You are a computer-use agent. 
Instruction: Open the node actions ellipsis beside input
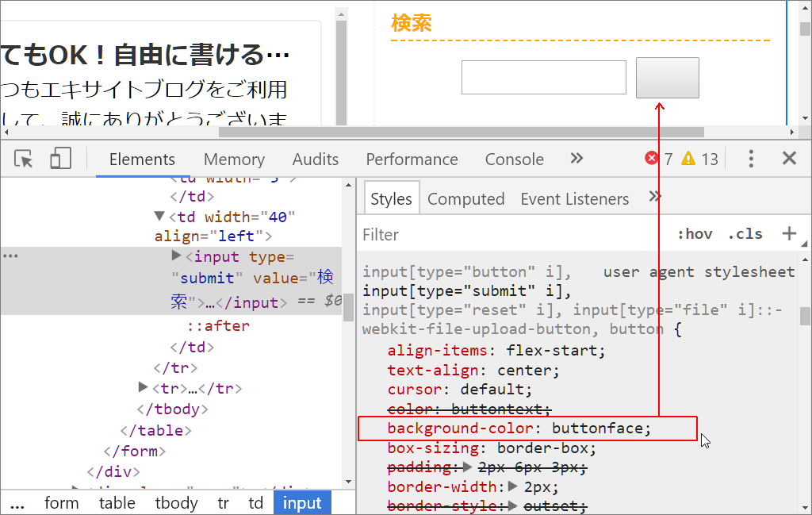pyautogui.click(x=10, y=256)
